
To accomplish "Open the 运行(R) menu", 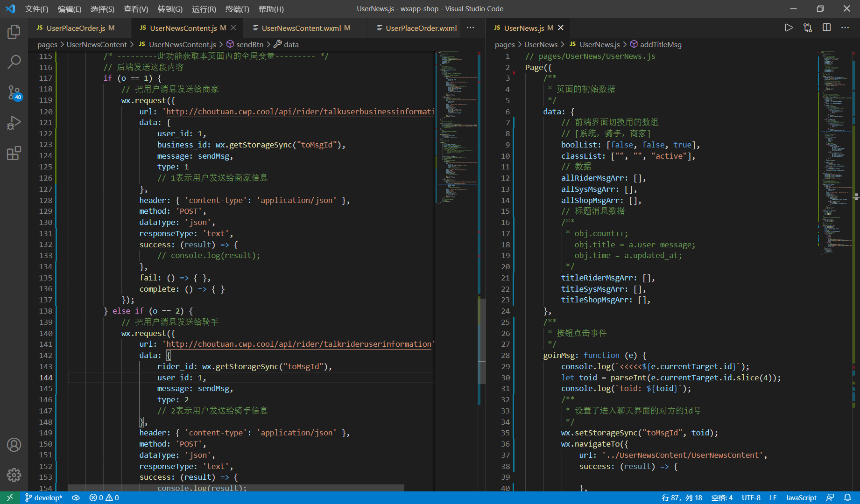I will (x=204, y=9).
